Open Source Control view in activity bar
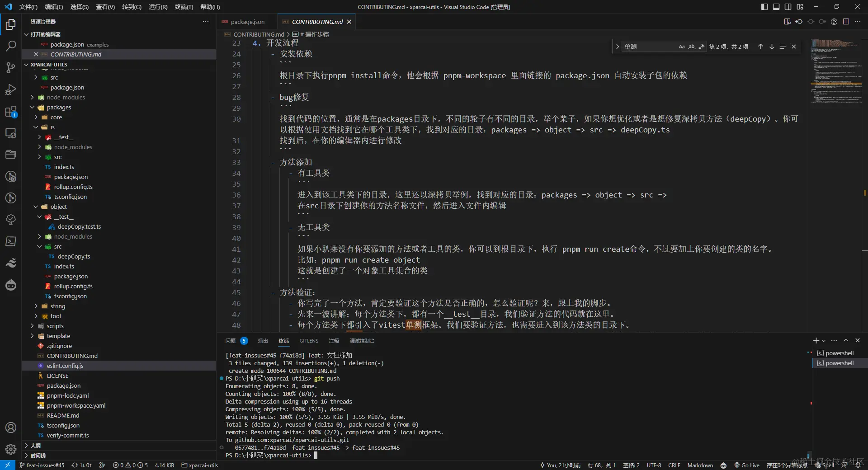 click(11, 68)
